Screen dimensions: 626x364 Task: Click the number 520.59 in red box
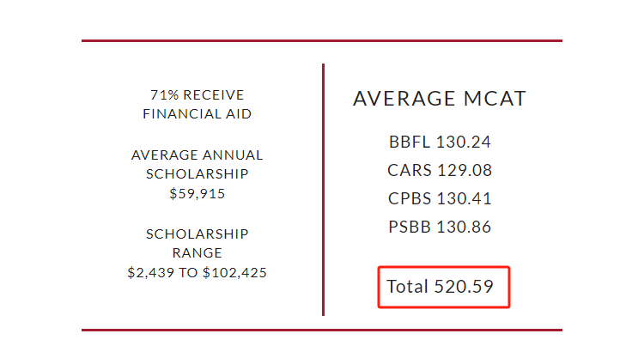tap(464, 287)
